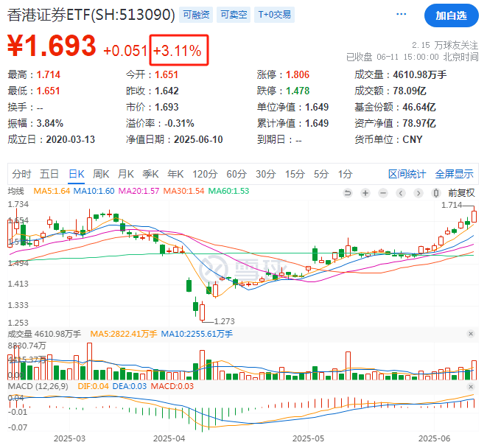
Task: Click the MACD (12,26,9) label
Action: [38, 387]
